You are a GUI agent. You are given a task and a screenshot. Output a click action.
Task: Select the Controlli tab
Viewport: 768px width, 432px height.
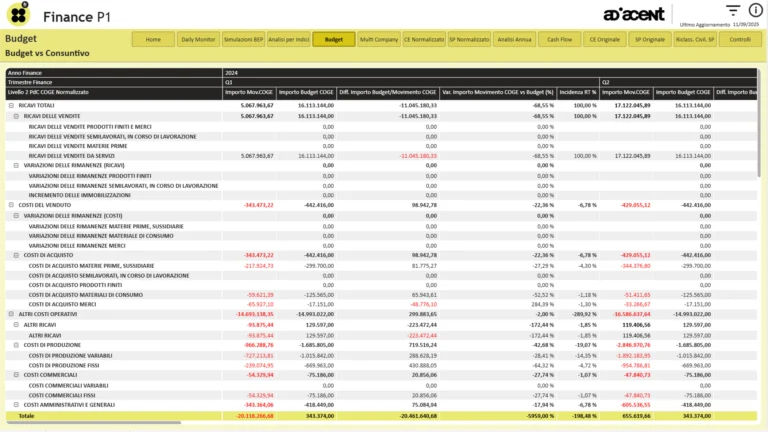[x=740, y=40]
